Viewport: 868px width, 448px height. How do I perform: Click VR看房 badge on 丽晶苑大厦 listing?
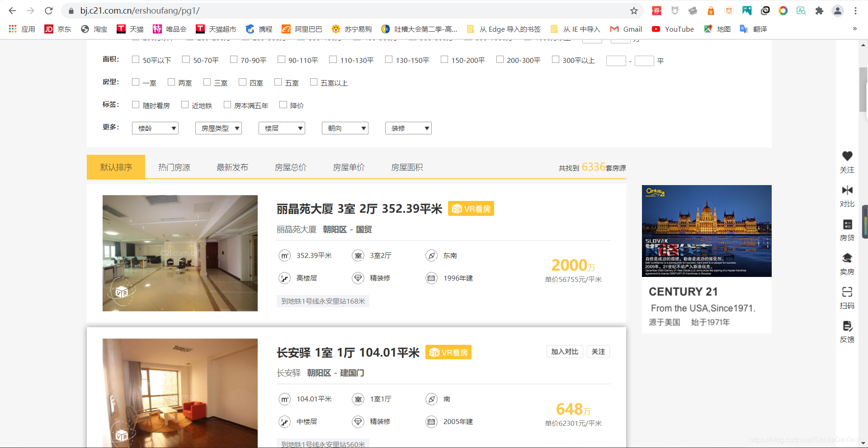471,209
